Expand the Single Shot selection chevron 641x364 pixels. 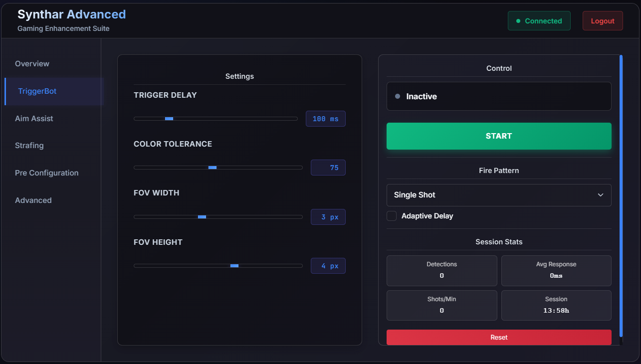point(600,195)
